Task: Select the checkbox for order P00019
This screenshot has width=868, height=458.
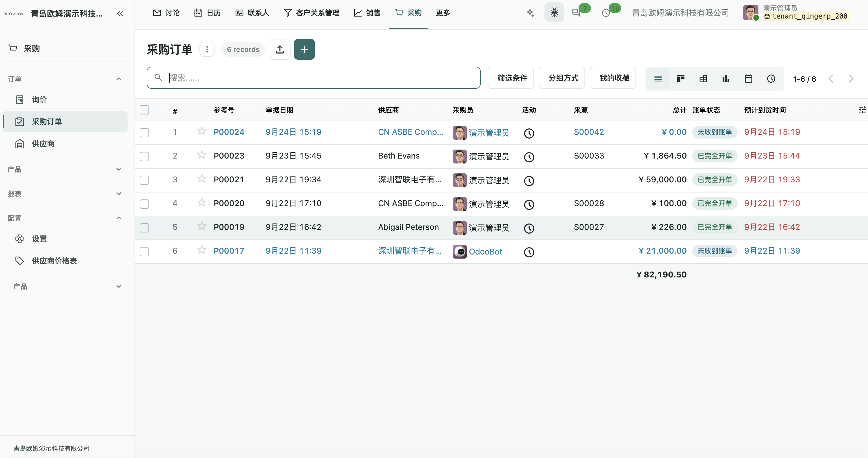Action: 144,228
